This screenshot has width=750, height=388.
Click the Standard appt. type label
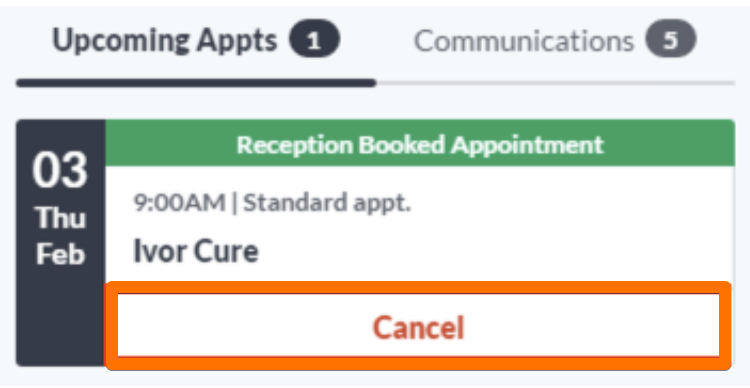[x=328, y=203]
